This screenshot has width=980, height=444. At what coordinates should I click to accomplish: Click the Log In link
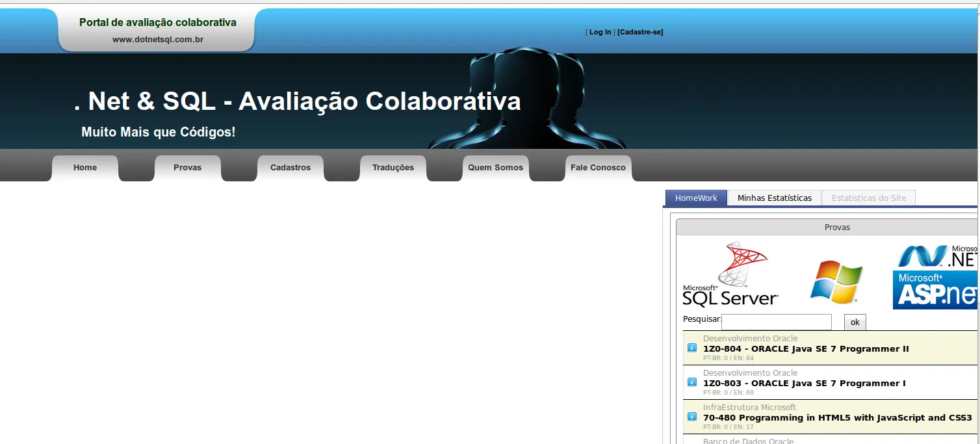600,32
